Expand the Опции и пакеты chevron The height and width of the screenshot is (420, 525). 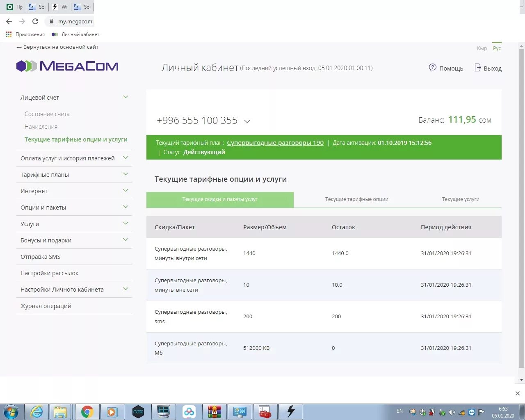(x=126, y=207)
